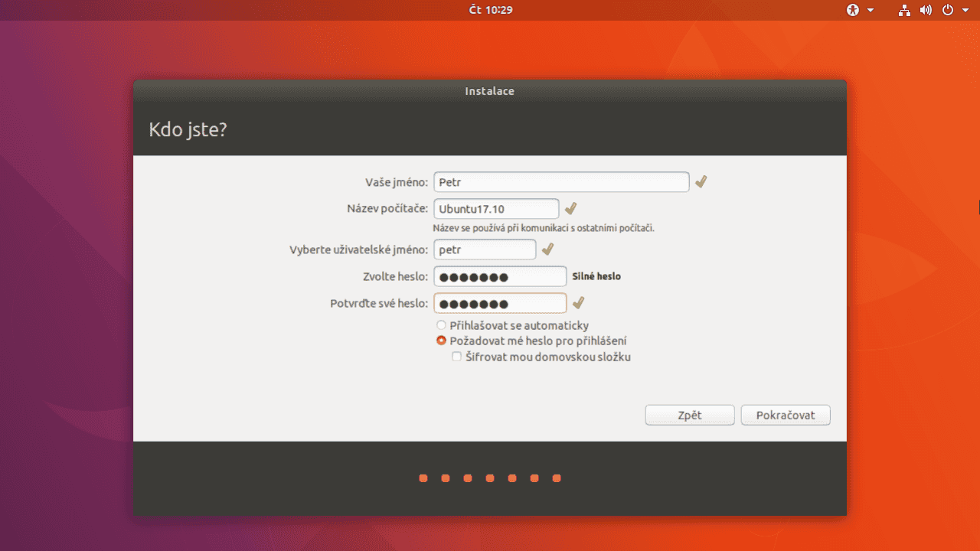The height and width of the screenshot is (551, 980).
Task: Click the Zpět button
Action: point(689,415)
